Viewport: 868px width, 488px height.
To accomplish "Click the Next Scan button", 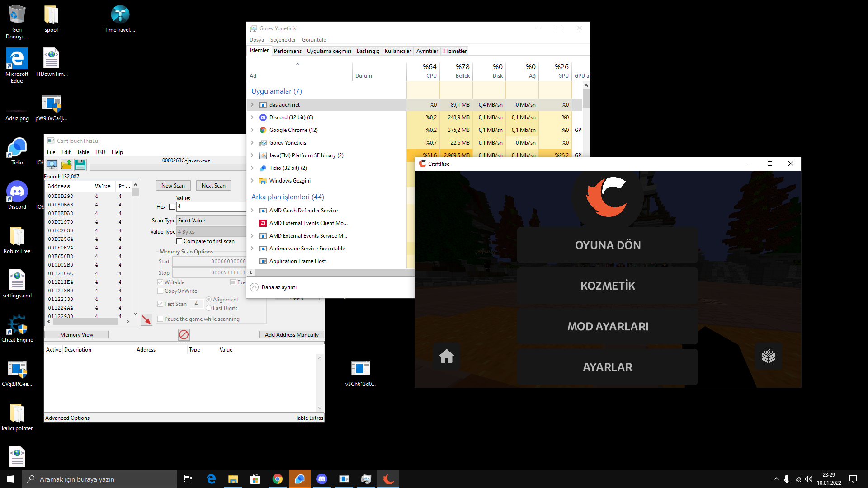I will [213, 186].
